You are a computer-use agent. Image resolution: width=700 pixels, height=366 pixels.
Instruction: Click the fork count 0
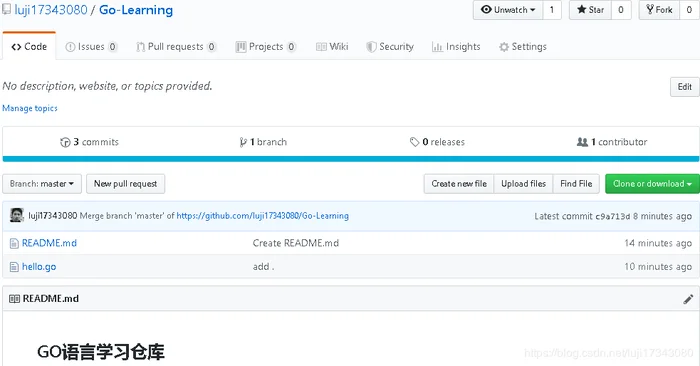tap(689, 10)
